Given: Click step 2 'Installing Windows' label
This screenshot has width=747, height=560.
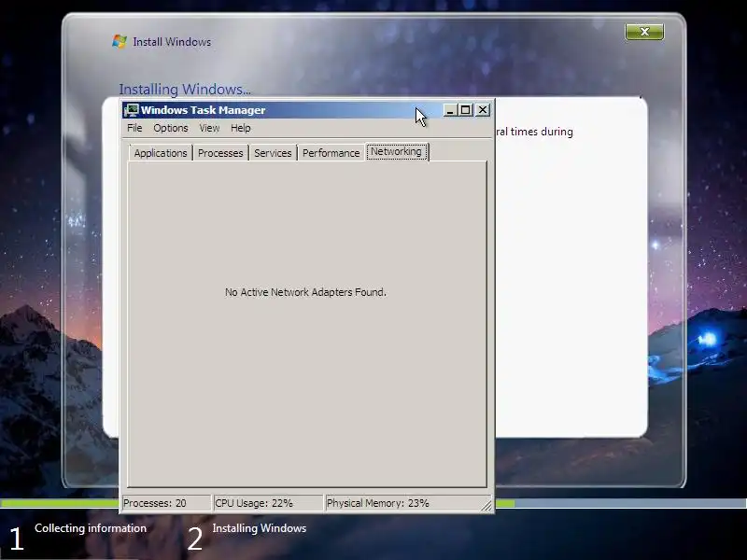Looking at the screenshot, I should point(260,528).
